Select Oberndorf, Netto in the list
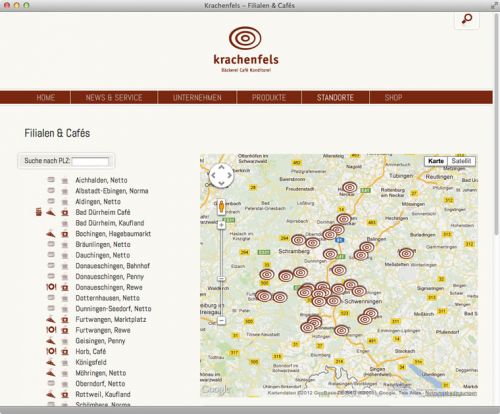This screenshot has width=500, height=414. pyautogui.click(x=100, y=383)
